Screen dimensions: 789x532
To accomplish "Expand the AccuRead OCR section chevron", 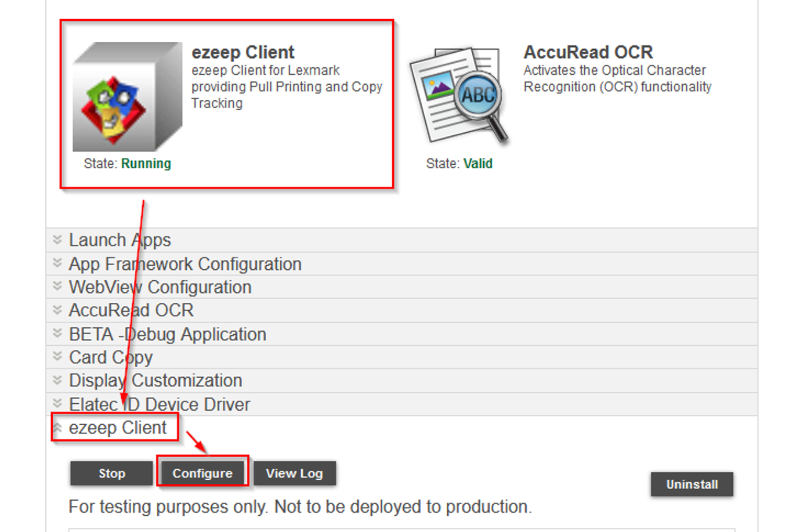I will (x=57, y=310).
